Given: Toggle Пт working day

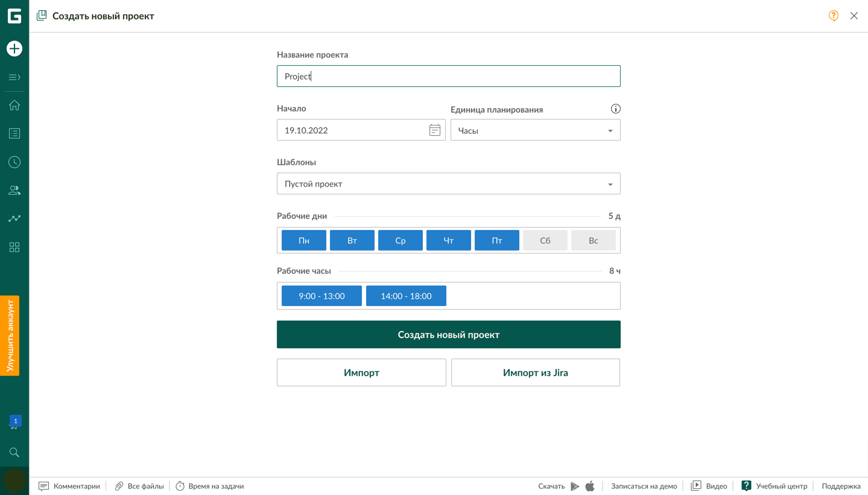Looking at the screenshot, I should [497, 240].
